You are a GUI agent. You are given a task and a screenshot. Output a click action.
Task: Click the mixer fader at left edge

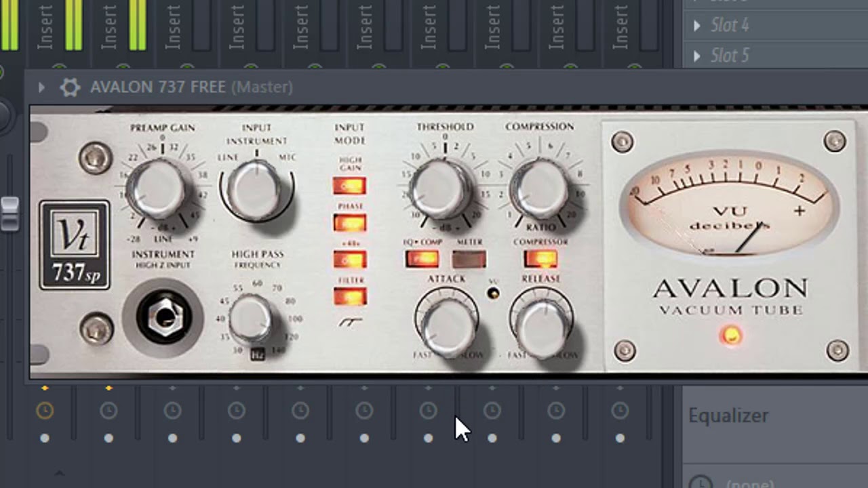[9, 213]
